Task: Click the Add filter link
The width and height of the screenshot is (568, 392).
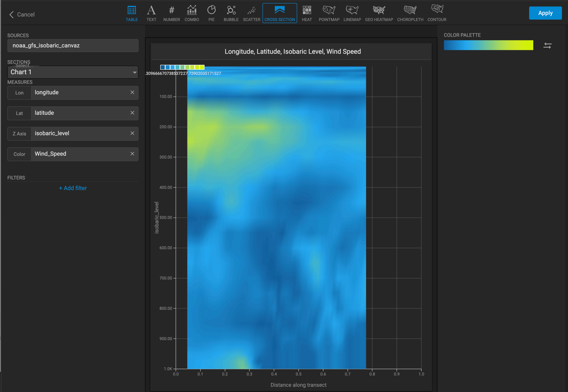Action: [x=73, y=188]
